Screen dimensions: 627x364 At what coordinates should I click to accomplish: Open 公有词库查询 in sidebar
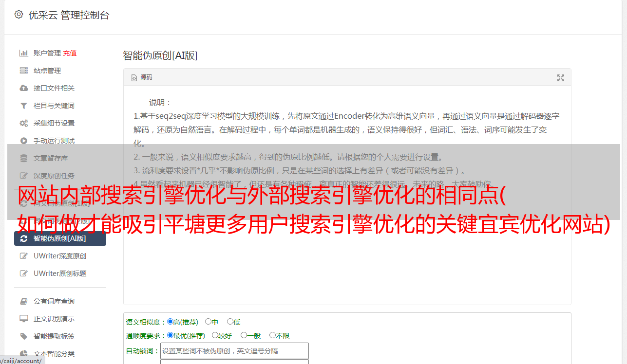54,301
